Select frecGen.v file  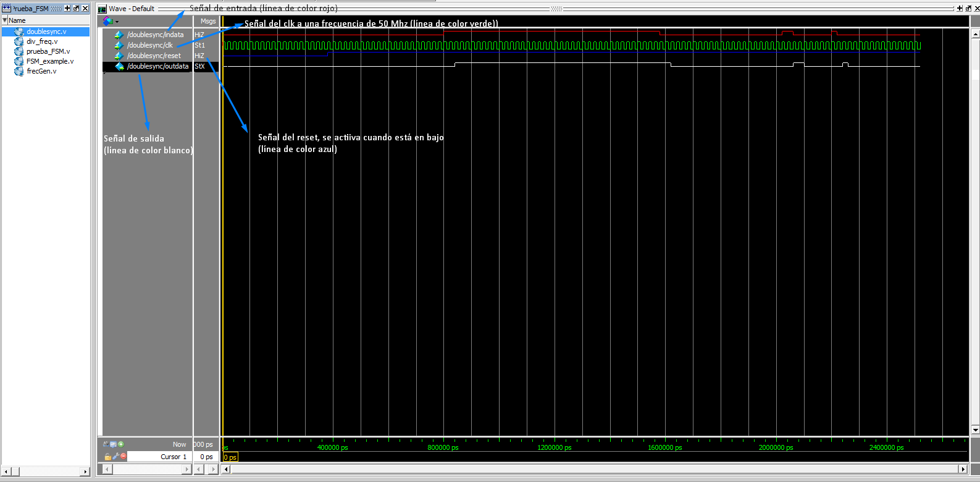[x=41, y=71]
